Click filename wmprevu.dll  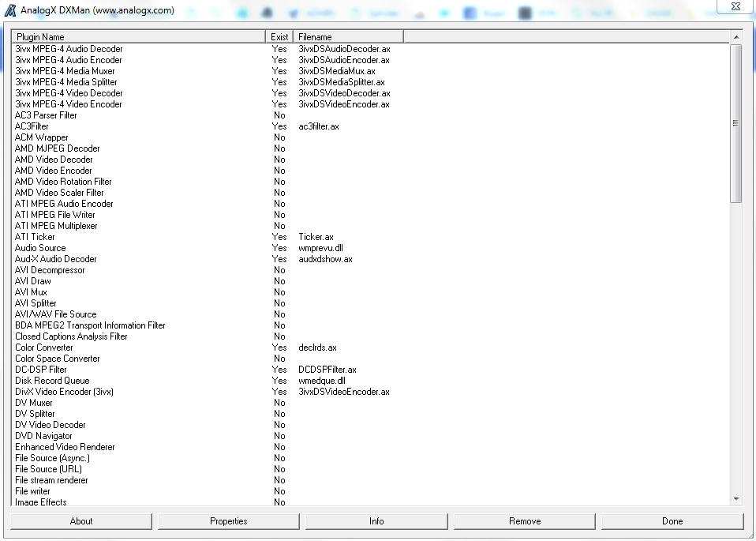click(x=320, y=248)
